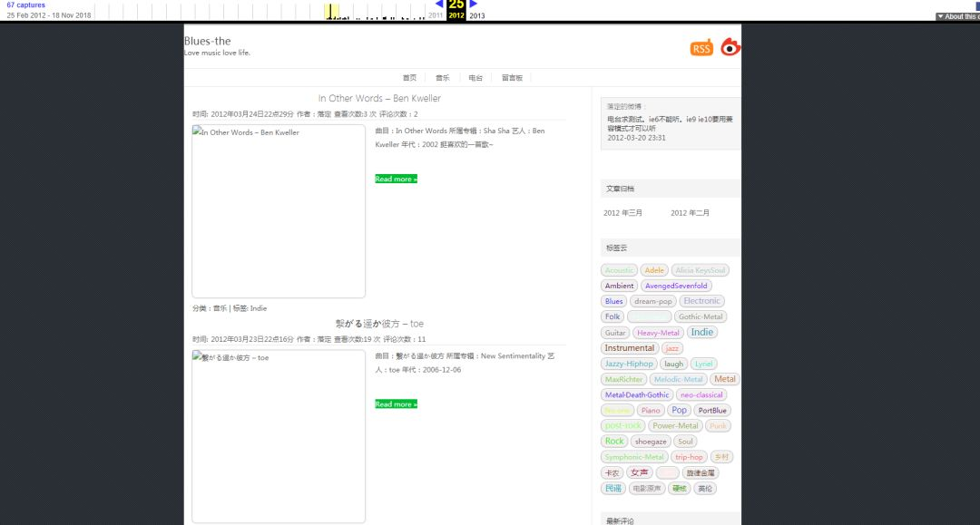Viewport: 980px width, 525px height.
Task: Open thumbnail for In Other Words post
Action: (279, 211)
